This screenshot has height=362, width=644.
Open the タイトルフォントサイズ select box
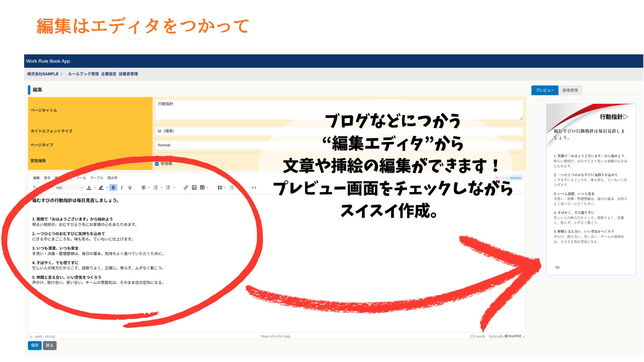(x=338, y=131)
